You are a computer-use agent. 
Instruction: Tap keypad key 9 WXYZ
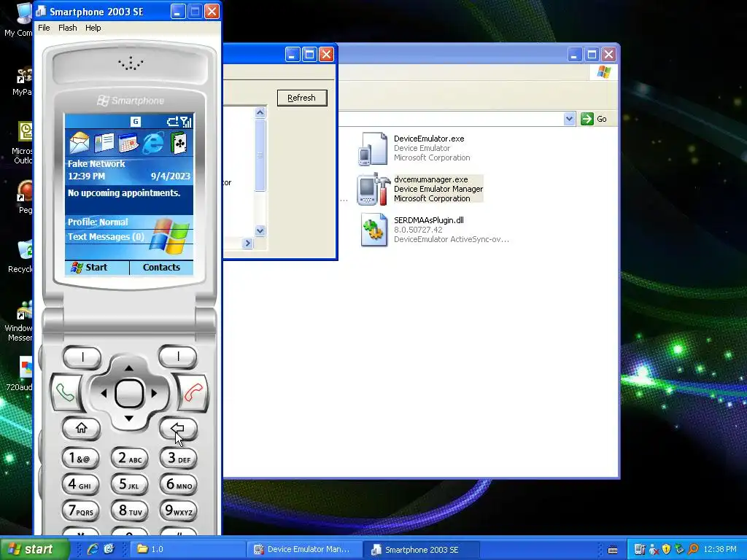(x=178, y=510)
